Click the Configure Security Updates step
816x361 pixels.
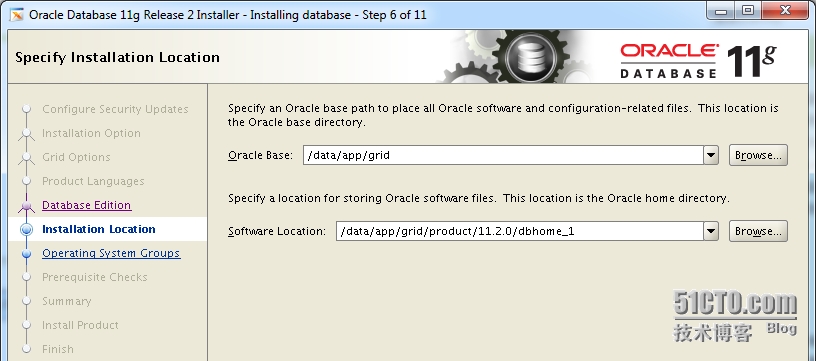pos(115,109)
